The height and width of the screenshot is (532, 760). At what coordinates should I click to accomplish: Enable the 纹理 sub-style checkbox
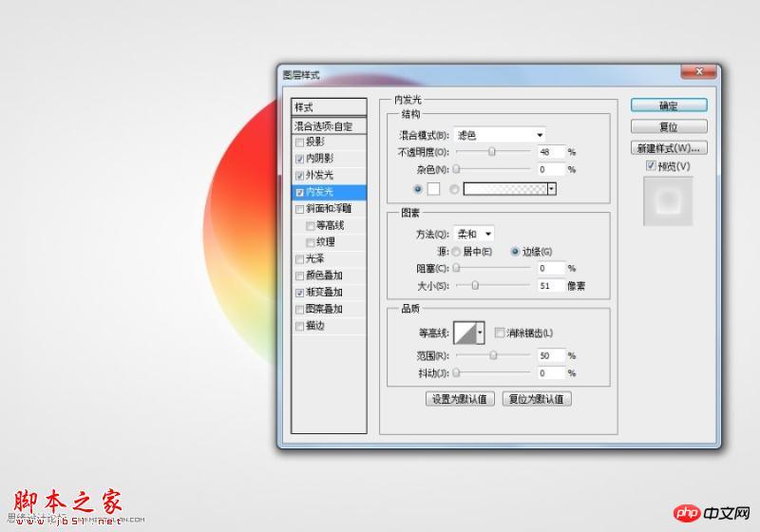[x=311, y=242]
